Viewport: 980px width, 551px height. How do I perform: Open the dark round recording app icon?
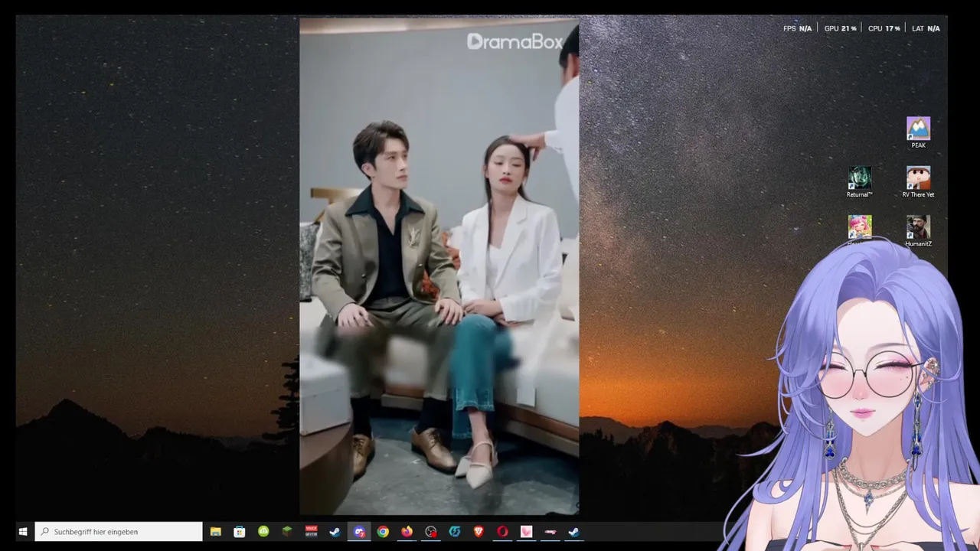coord(431,532)
